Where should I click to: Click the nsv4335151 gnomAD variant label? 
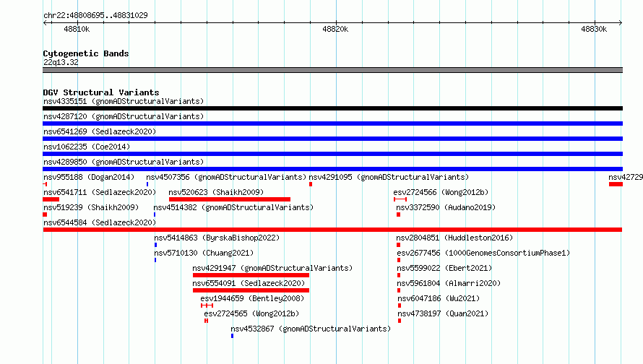124,101
